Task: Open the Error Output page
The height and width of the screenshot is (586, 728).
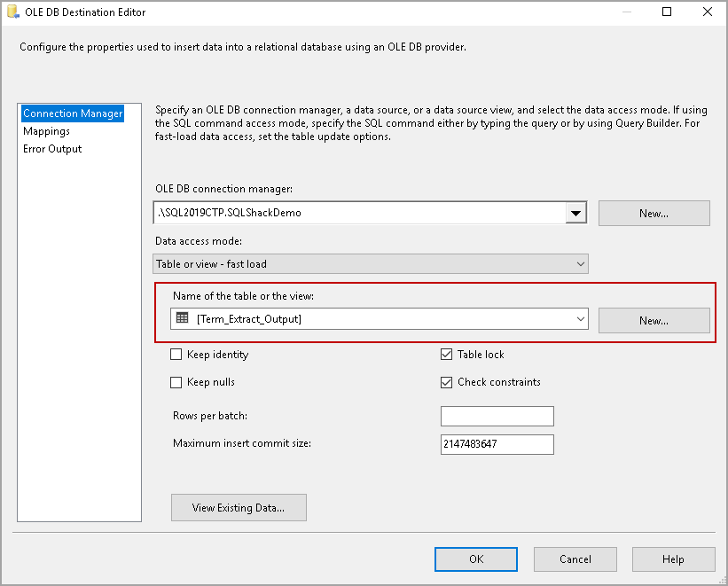Action: pos(52,149)
